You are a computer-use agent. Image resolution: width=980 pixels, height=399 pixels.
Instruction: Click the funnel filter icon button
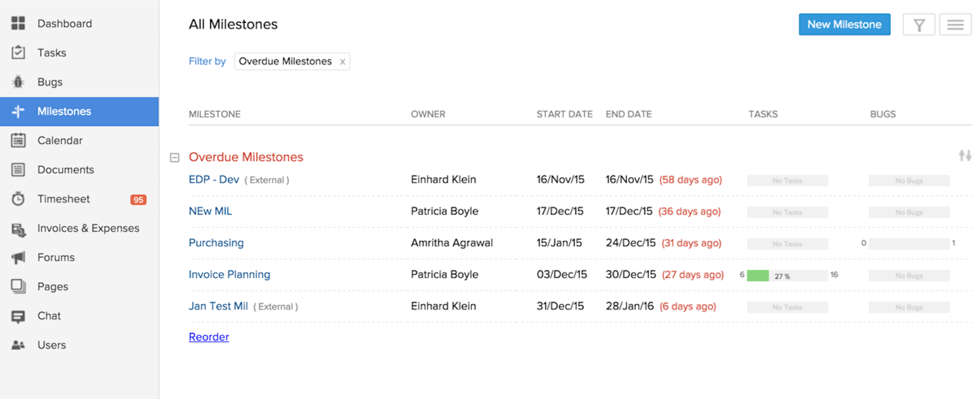[919, 25]
